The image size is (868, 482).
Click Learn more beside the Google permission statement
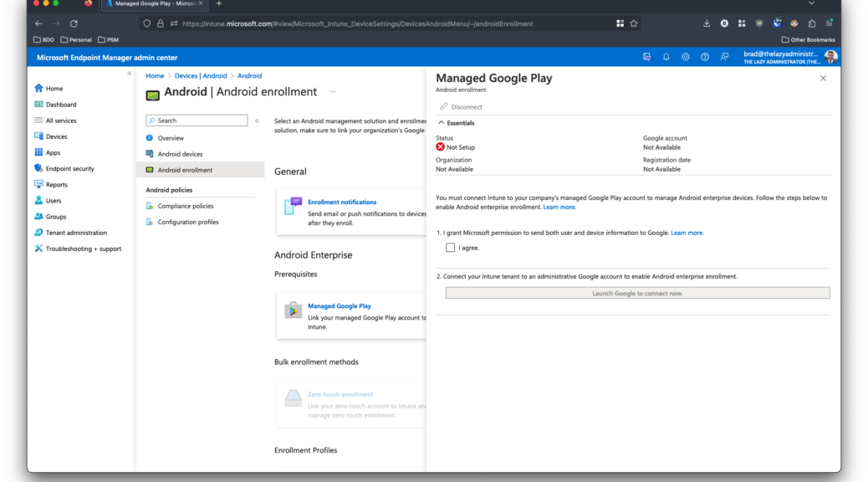[x=687, y=233]
